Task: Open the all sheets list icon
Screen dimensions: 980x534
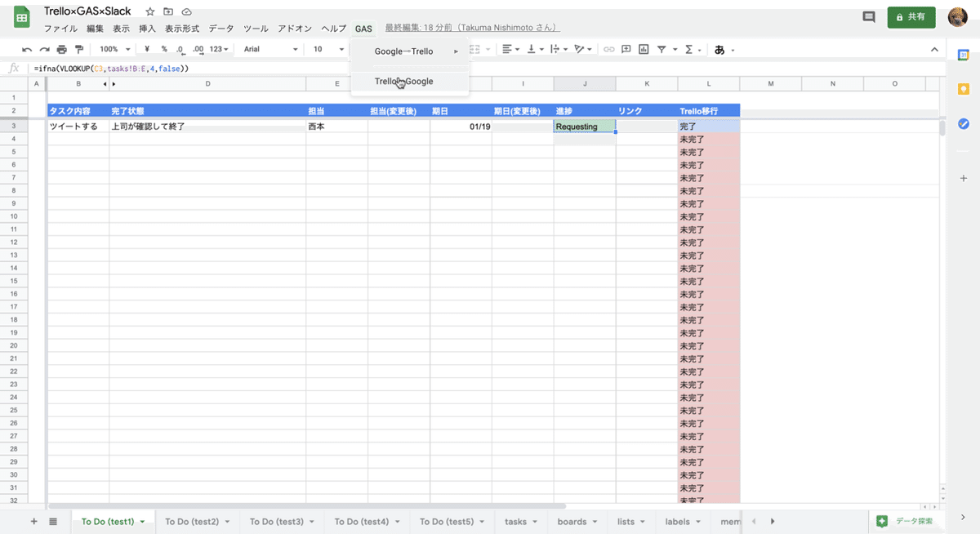Action: point(53,521)
